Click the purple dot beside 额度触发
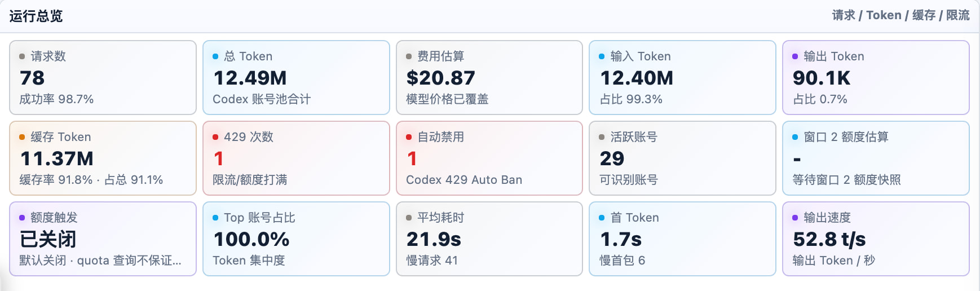980x291 pixels. 22,218
